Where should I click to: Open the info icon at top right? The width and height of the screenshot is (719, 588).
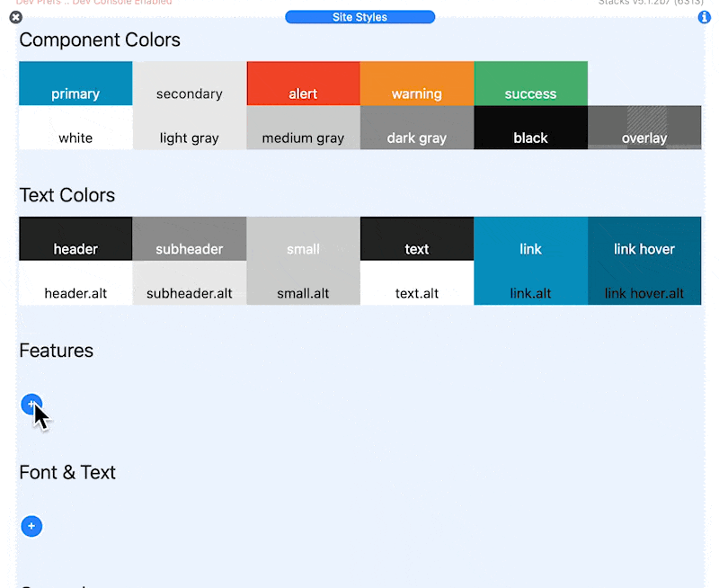pos(704,17)
